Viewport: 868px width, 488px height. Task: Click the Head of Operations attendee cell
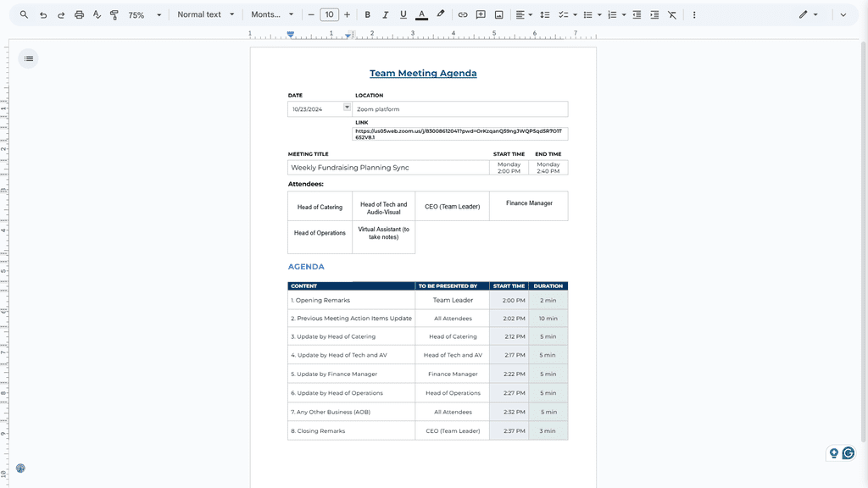coord(320,237)
